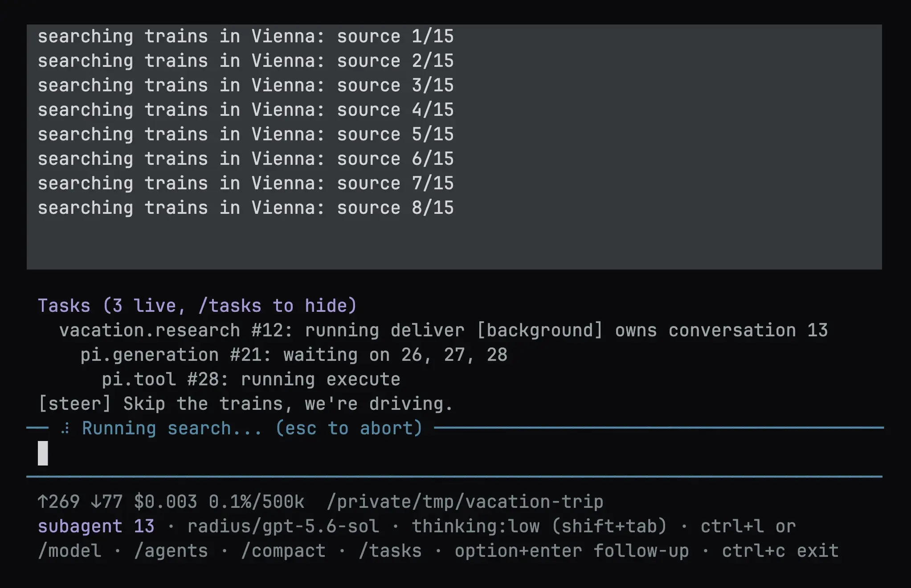Click the line 'searching trains in Vienna: source 5/15'
Viewport: 911px width, 588px height.
[245, 134]
